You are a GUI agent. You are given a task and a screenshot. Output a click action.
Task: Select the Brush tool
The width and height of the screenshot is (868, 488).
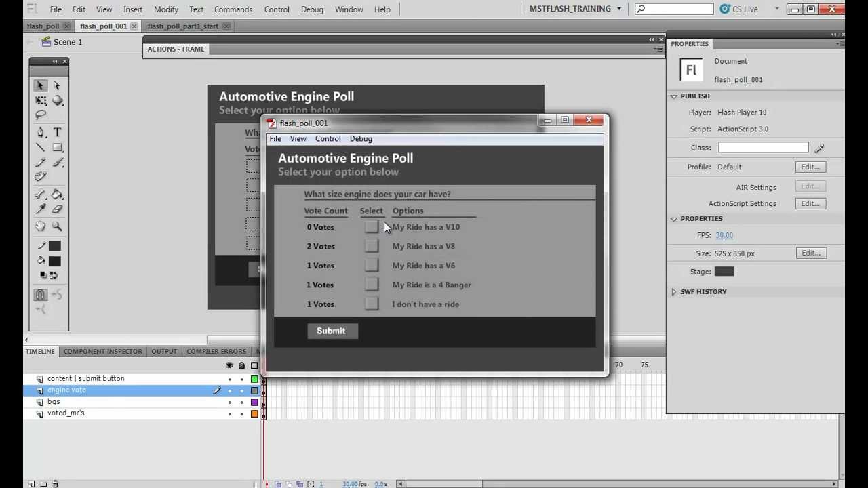tap(57, 162)
